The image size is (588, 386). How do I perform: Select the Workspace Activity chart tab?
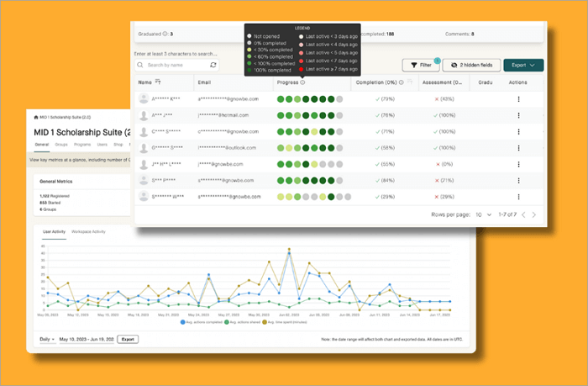(88, 231)
